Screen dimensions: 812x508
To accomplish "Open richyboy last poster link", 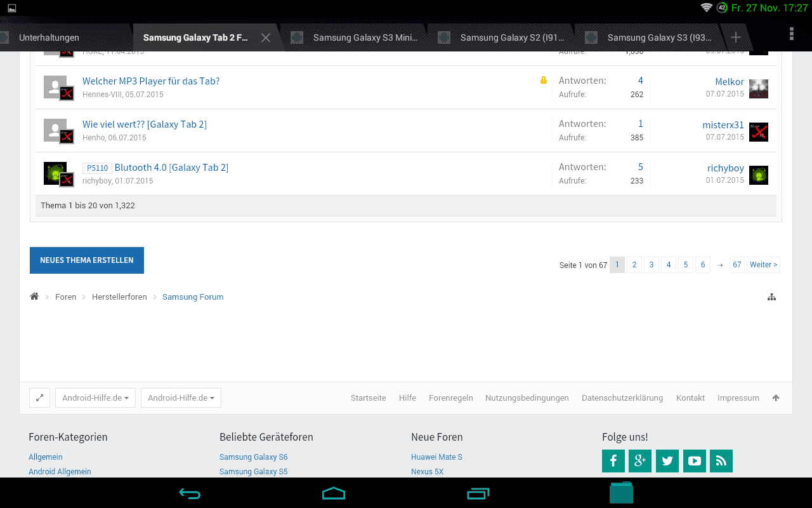I will coord(726,168).
